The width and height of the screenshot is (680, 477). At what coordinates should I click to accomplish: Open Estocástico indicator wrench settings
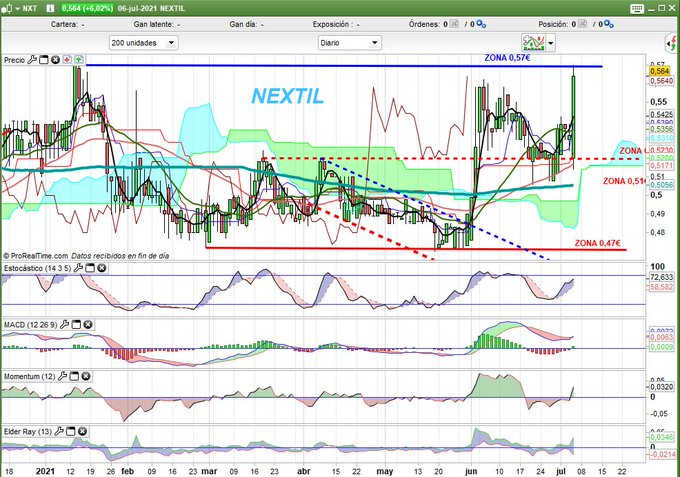pos(78,268)
